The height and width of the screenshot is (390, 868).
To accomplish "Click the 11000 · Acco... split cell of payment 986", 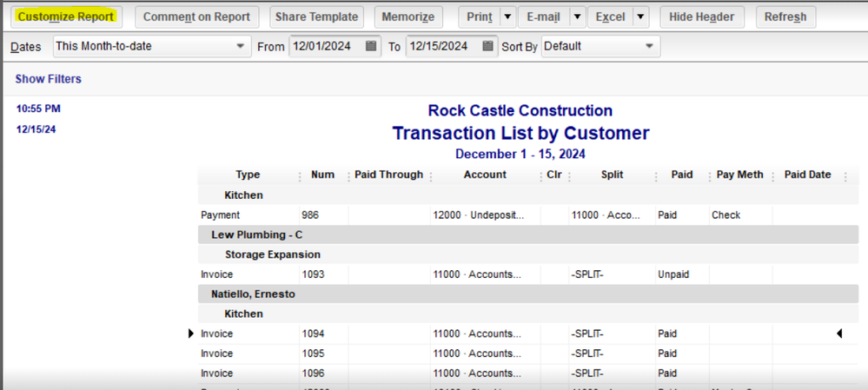I will (605, 215).
